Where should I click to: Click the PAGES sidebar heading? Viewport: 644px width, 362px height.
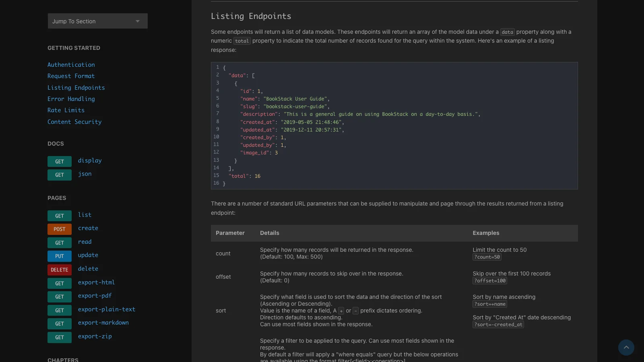click(x=57, y=198)
